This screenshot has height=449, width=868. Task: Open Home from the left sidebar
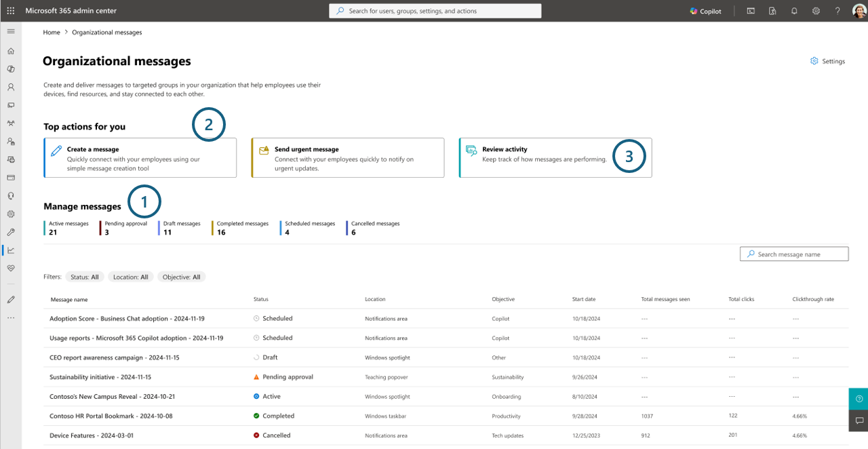click(x=11, y=51)
